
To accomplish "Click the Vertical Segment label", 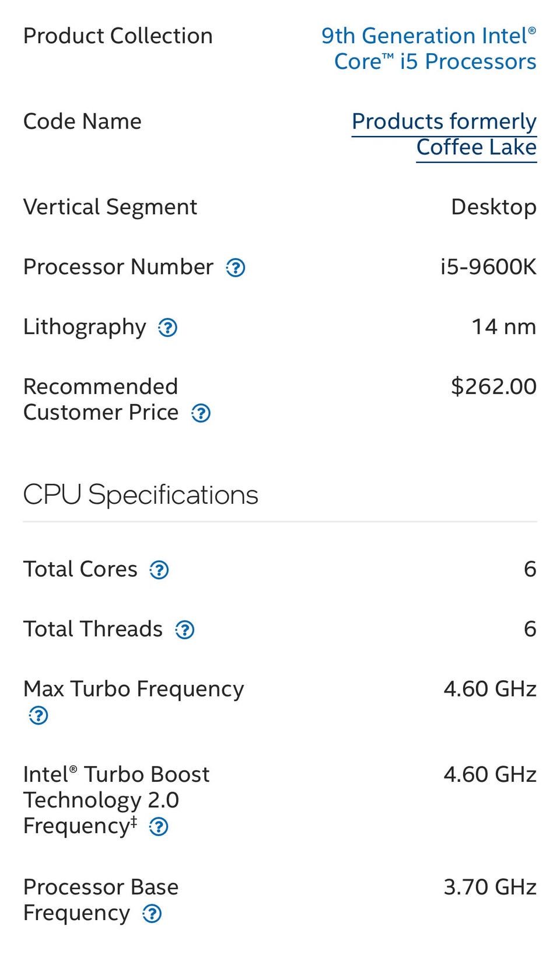I will (110, 207).
